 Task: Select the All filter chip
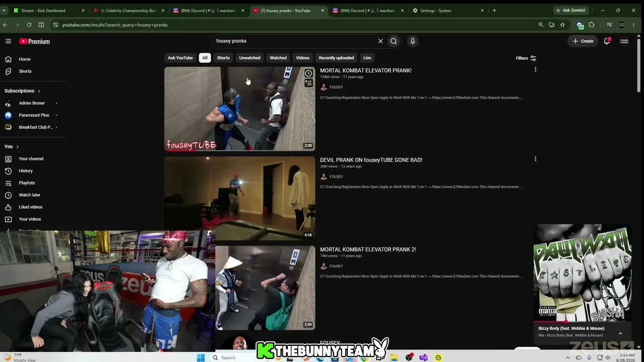point(205,58)
